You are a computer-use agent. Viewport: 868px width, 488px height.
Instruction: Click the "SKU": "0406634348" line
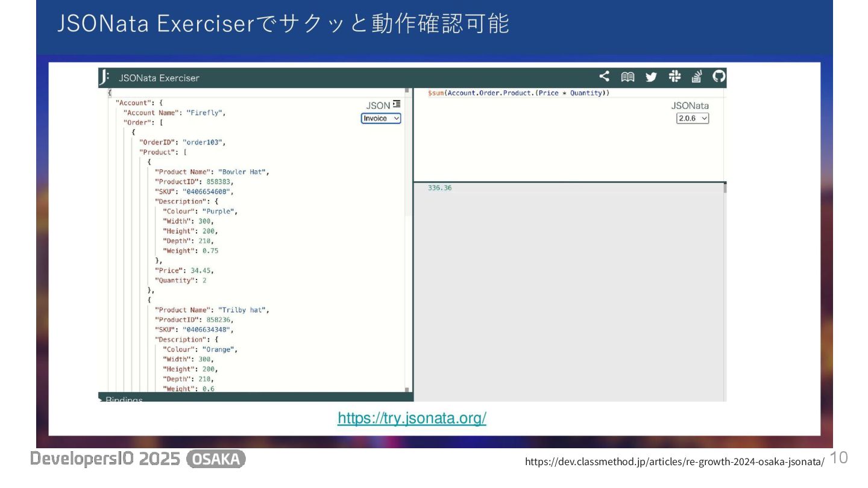(x=194, y=330)
